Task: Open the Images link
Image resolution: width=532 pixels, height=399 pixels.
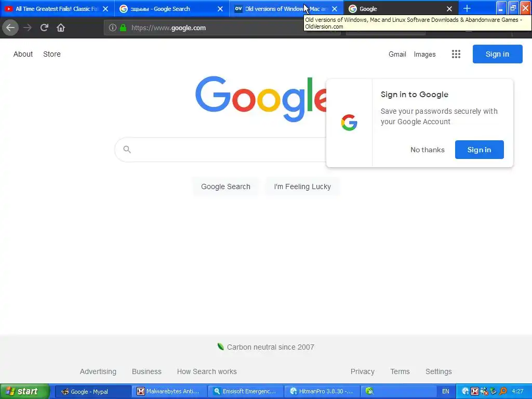Action: [x=425, y=54]
